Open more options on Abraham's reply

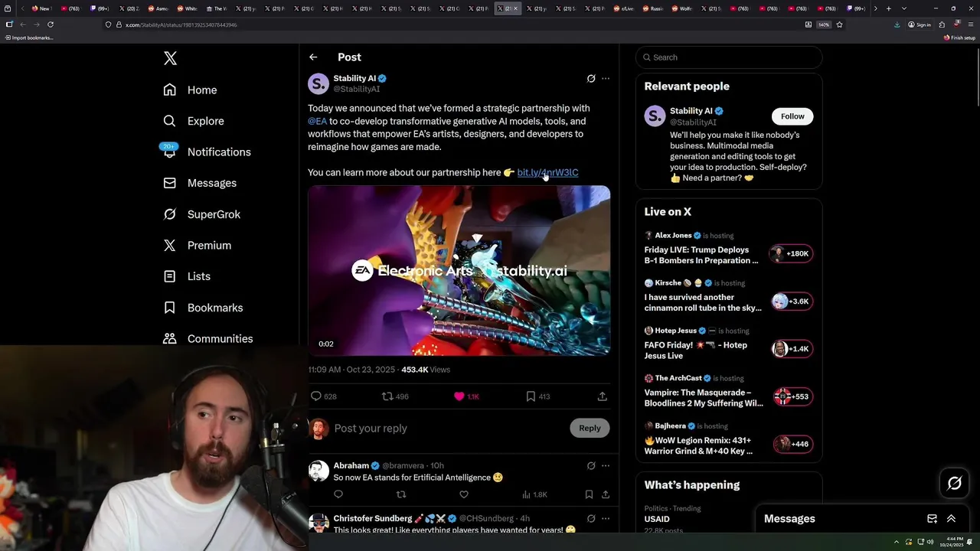606,465
